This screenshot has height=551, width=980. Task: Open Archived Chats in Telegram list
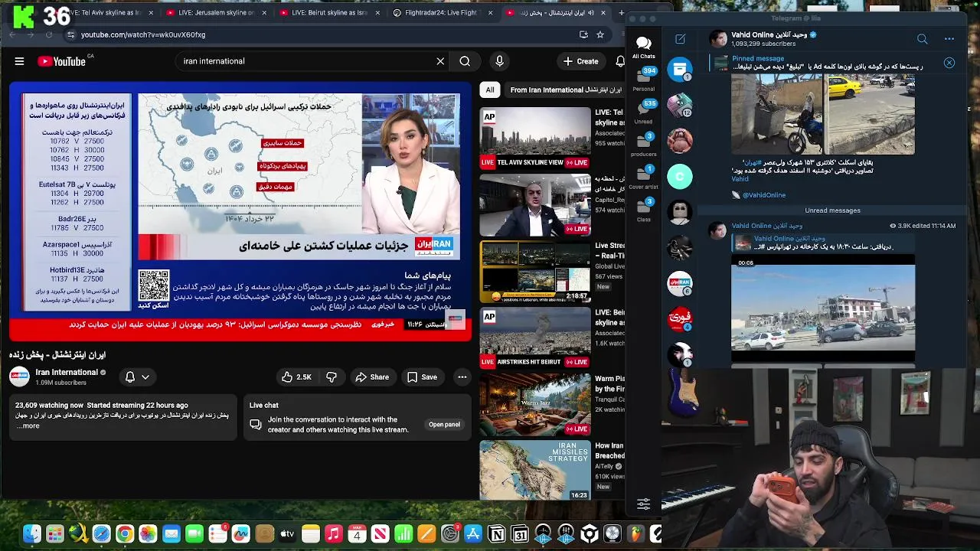pos(679,70)
